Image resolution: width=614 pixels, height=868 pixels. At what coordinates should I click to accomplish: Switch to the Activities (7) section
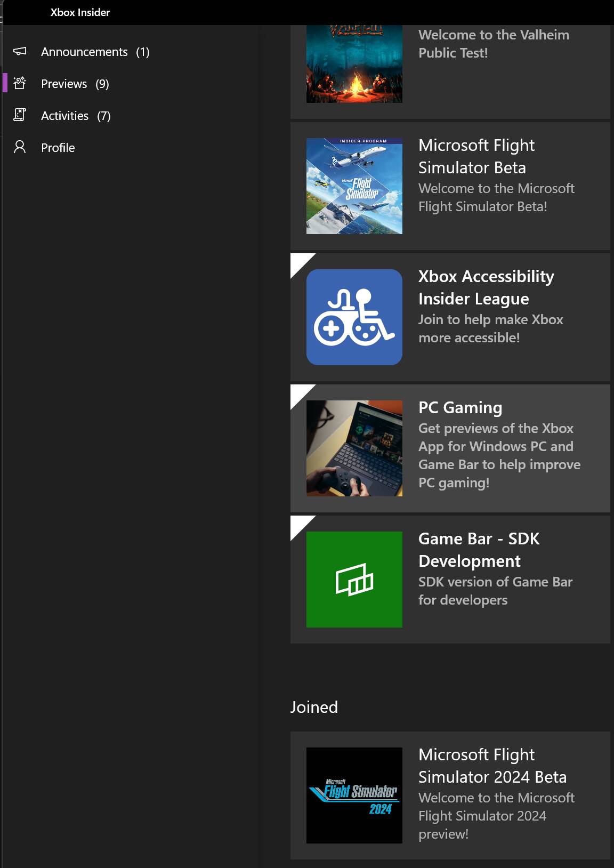(x=76, y=116)
